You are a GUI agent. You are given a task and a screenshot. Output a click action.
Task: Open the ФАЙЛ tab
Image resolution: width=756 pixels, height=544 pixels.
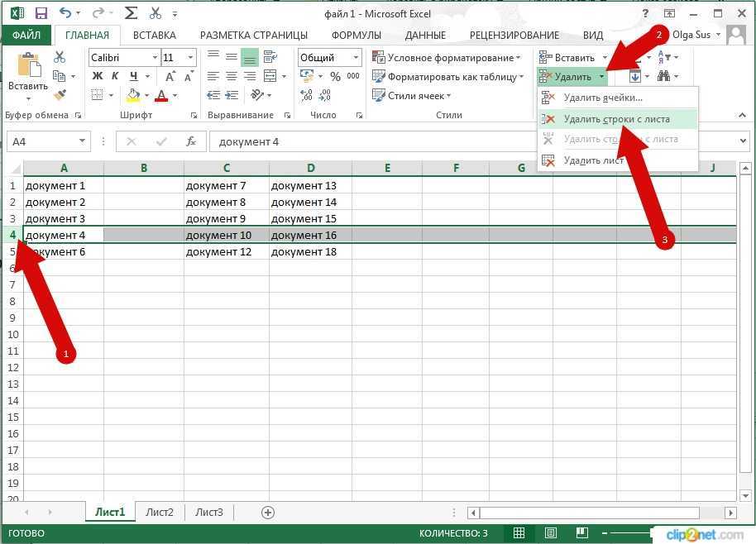pyautogui.click(x=26, y=36)
